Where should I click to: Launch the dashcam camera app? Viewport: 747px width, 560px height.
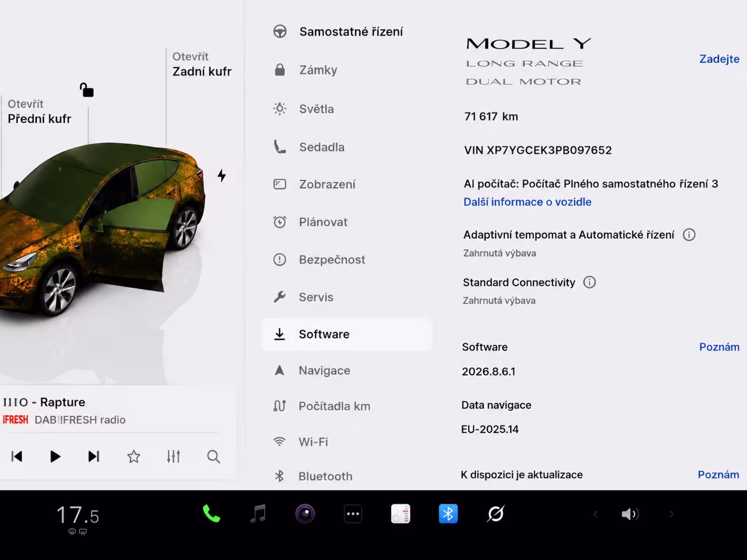click(305, 514)
